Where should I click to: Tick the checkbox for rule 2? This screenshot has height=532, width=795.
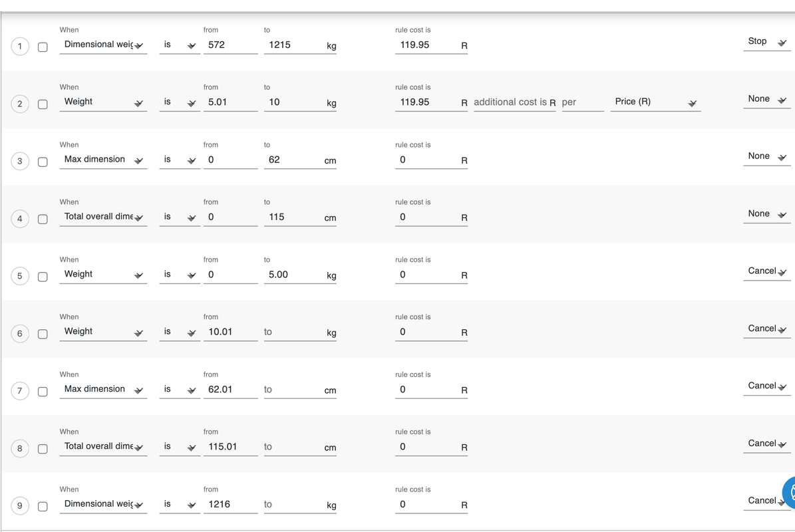pos(43,104)
